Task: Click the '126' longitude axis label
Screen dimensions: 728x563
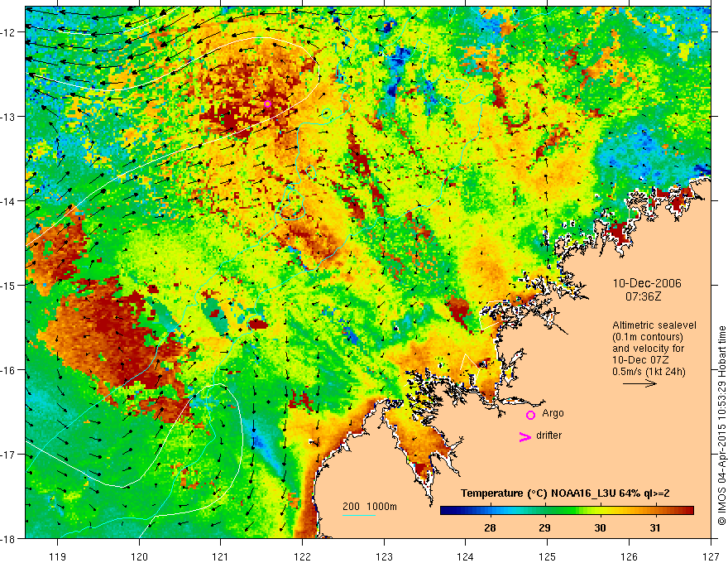Action: point(629,556)
